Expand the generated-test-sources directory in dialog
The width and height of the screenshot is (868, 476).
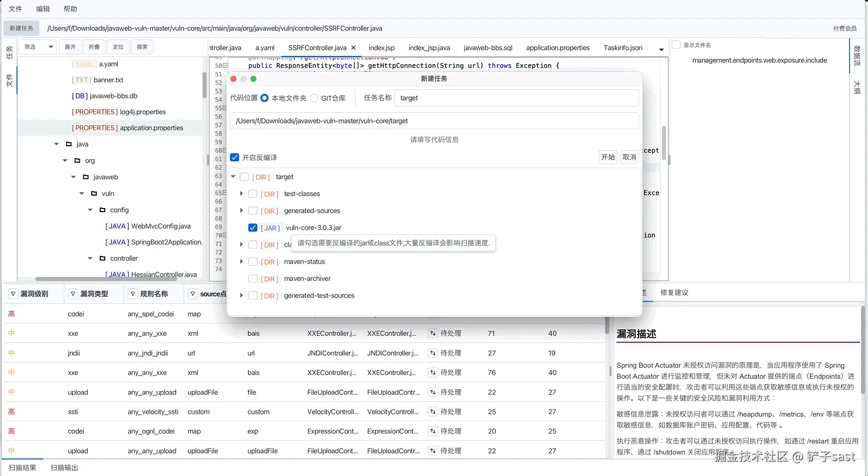(x=241, y=295)
